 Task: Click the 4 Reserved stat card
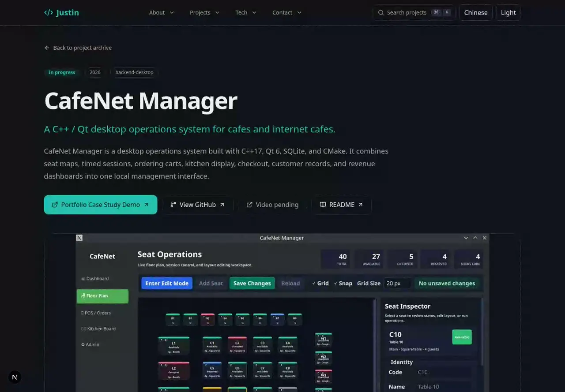[x=436, y=259]
